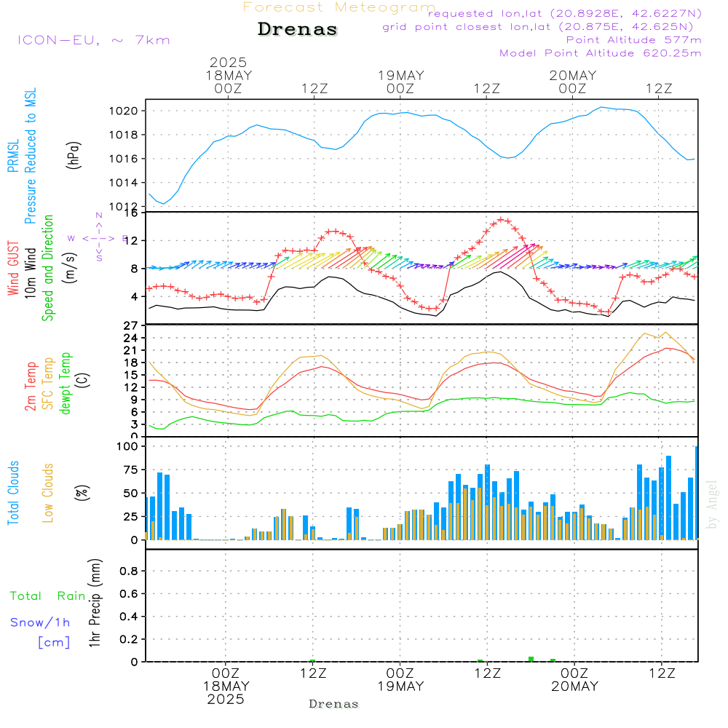Click the grid point closest lon,lat line
728x728 pixels.
(x=538, y=26)
